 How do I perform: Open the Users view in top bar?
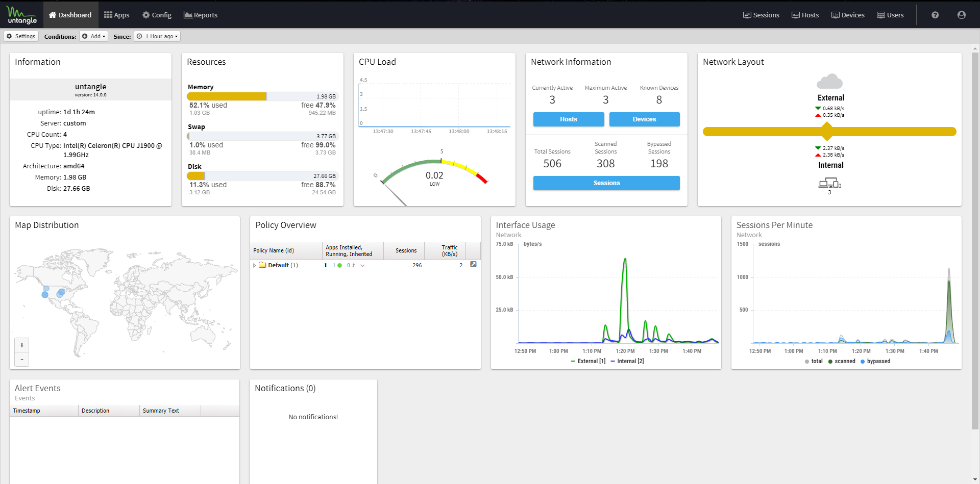890,15
